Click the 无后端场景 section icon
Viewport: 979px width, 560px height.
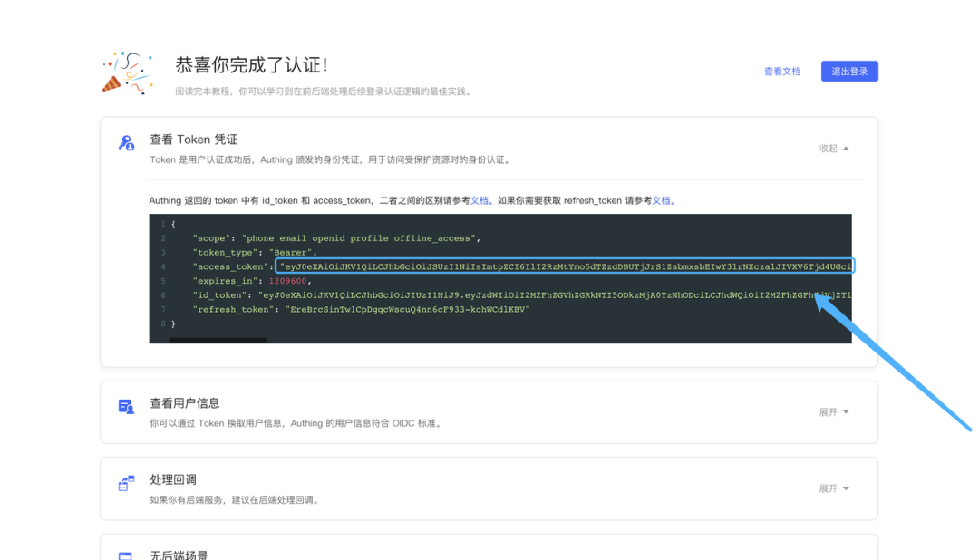pos(125,555)
